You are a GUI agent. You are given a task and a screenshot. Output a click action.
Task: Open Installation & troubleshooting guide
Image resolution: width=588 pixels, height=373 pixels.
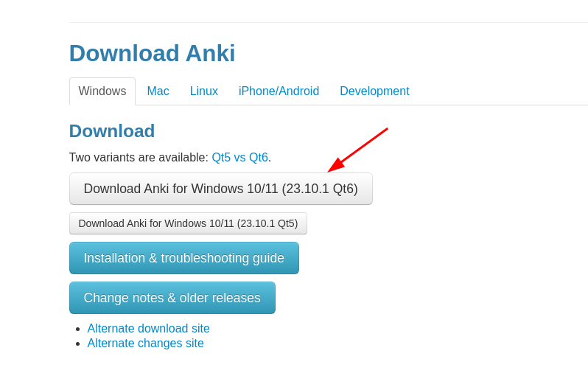(183, 258)
